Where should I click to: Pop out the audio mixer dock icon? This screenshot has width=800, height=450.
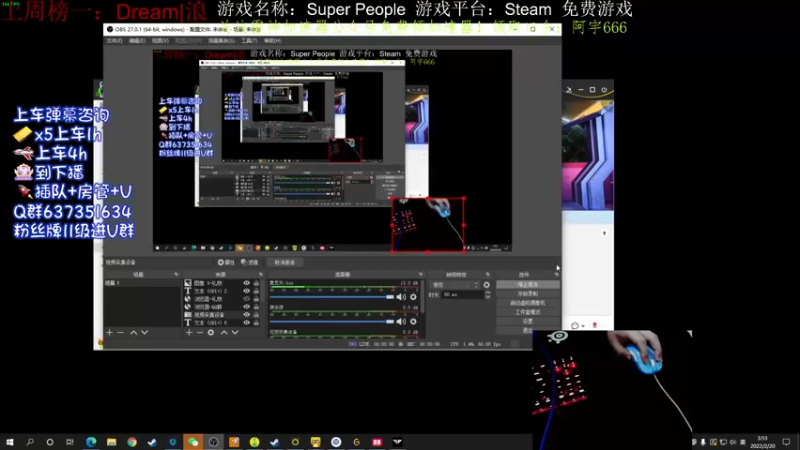[x=421, y=274]
